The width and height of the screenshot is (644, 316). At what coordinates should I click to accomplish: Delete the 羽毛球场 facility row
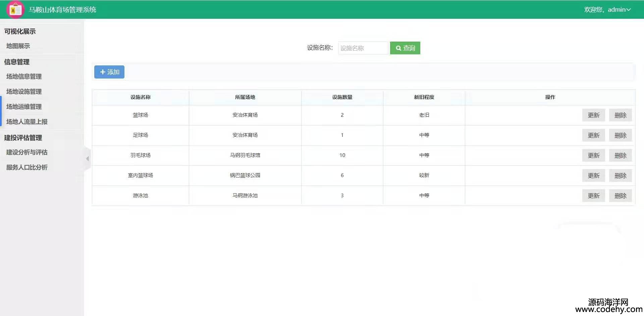tap(620, 155)
